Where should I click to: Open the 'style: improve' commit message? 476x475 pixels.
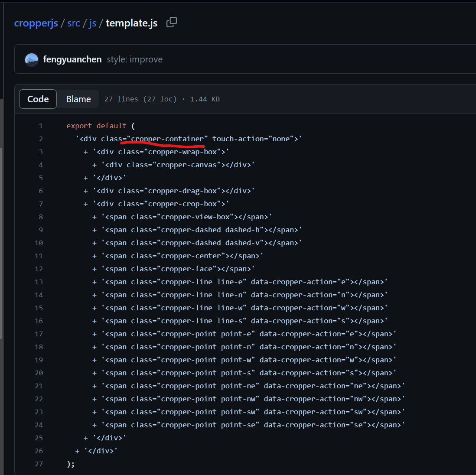click(134, 59)
